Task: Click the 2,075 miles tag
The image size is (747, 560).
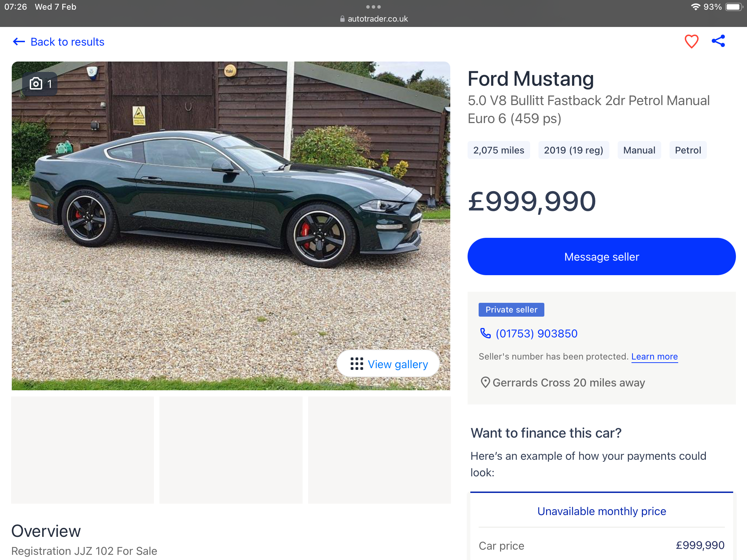Action: 498,150
